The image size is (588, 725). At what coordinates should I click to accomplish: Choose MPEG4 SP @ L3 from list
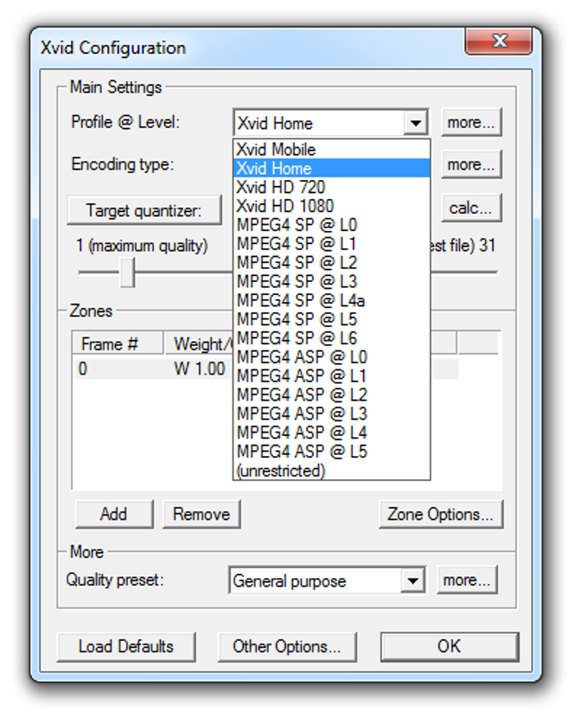(331, 281)
